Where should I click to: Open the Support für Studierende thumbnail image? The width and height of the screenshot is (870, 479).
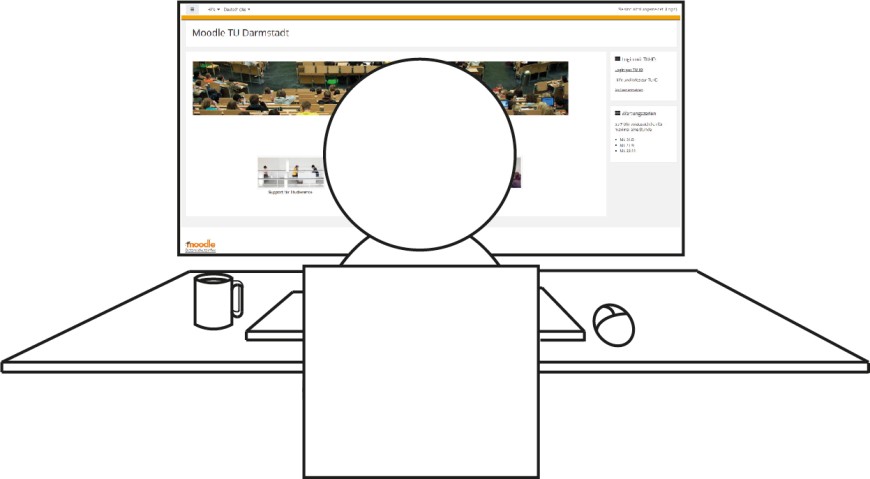pos(291,173)
